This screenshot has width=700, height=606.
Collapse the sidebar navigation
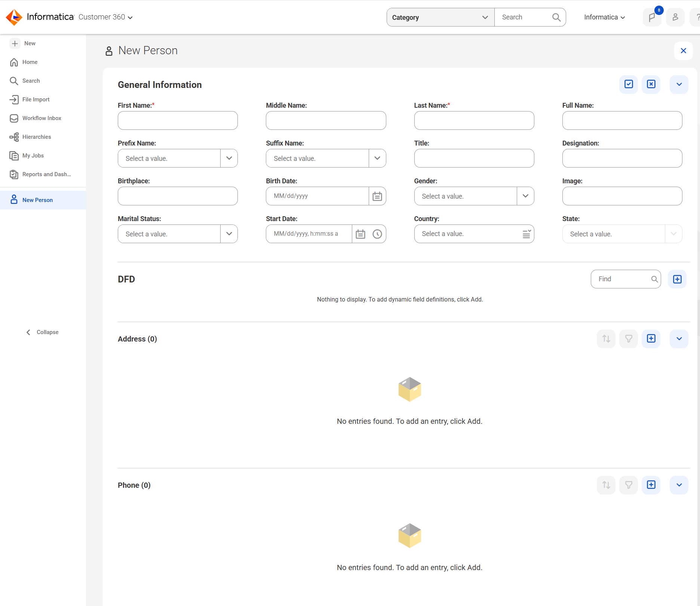pos(42,332)
